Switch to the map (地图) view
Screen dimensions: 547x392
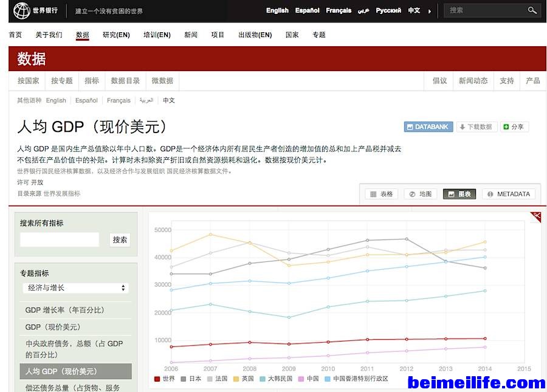420,194
